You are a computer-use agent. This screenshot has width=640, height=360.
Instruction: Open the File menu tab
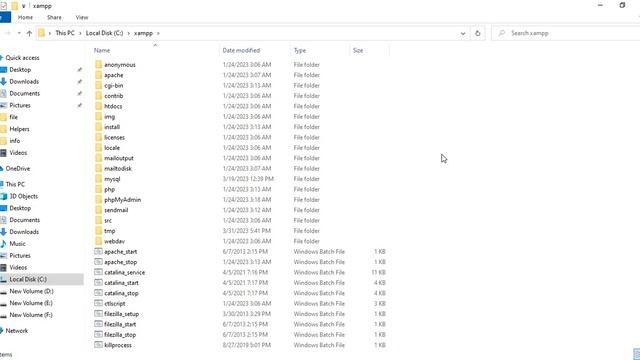5,18
